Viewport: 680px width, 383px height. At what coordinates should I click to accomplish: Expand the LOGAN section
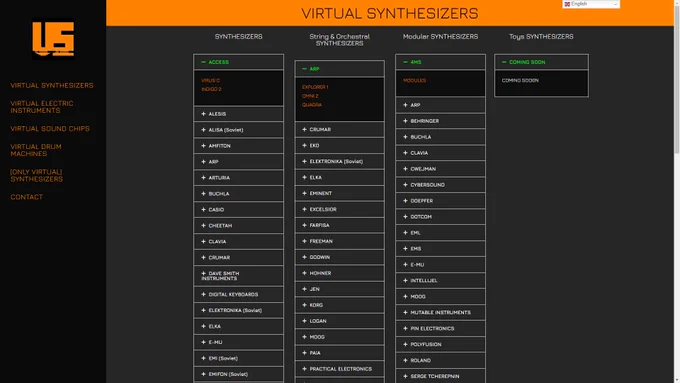click(x=340, y=321)
